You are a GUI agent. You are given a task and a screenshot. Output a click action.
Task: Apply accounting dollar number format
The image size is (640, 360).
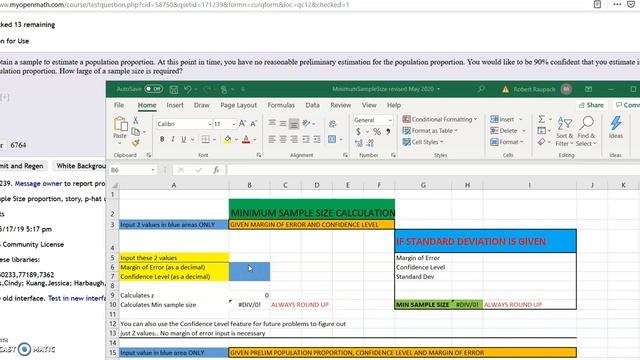[x=358, y=131]
